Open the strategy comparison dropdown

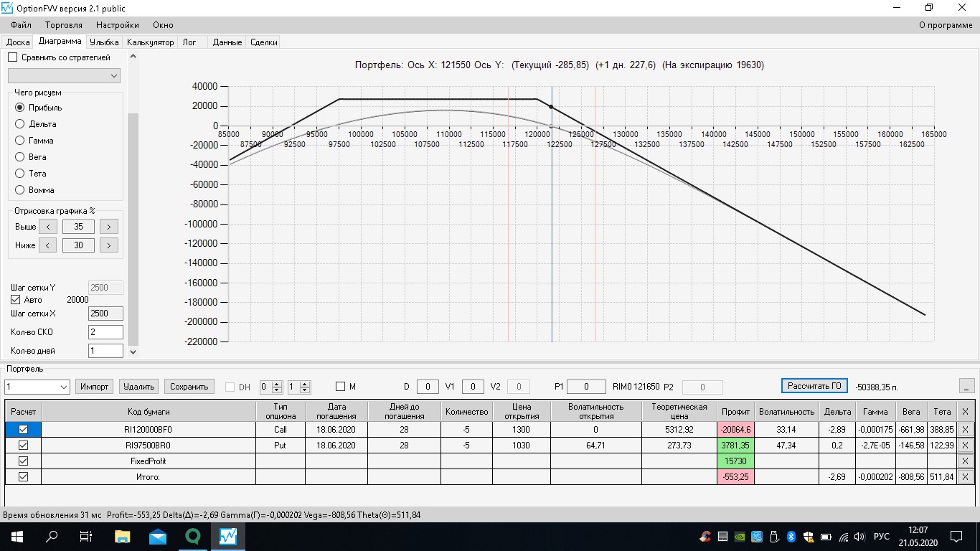point(64,76)
